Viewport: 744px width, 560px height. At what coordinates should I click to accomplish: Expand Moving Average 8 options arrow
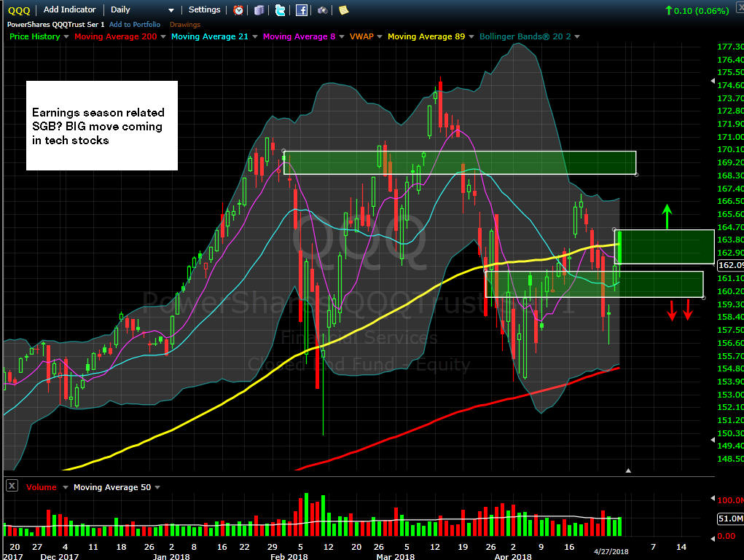[342, 37]
